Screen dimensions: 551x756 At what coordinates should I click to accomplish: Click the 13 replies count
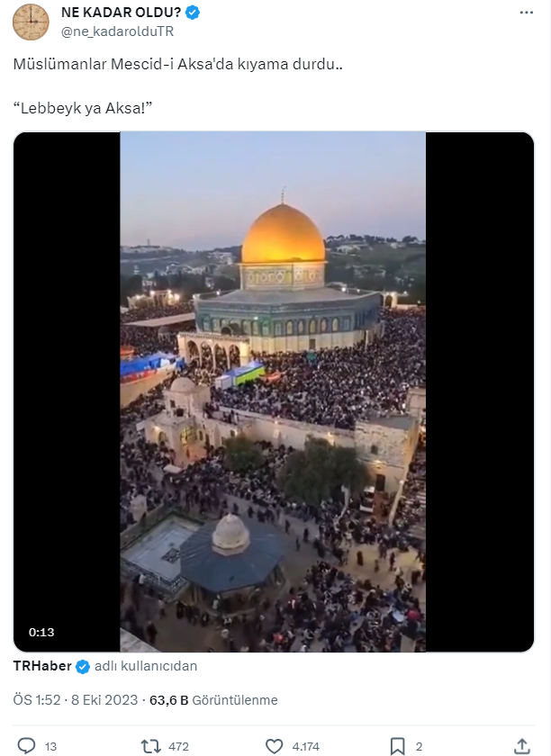[x=50, y=746]
